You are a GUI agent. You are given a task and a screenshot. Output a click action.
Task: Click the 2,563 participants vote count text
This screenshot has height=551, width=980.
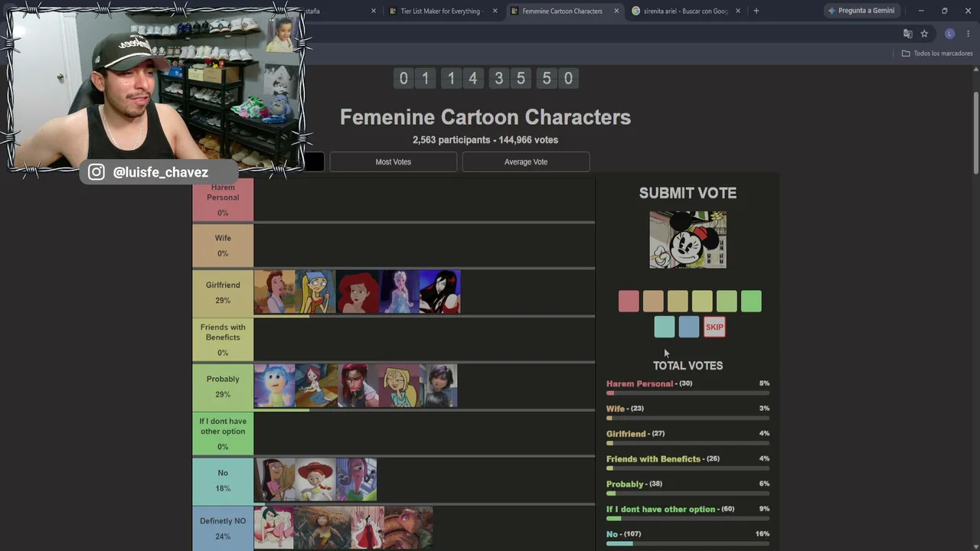pyautogui.click(x=485, y=140)
